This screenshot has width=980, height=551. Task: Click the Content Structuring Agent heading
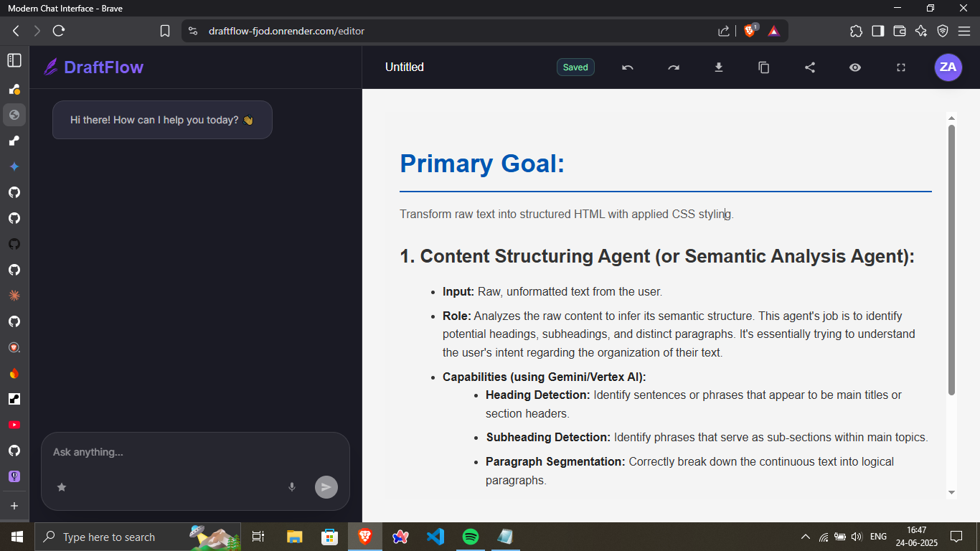point(657,256)
